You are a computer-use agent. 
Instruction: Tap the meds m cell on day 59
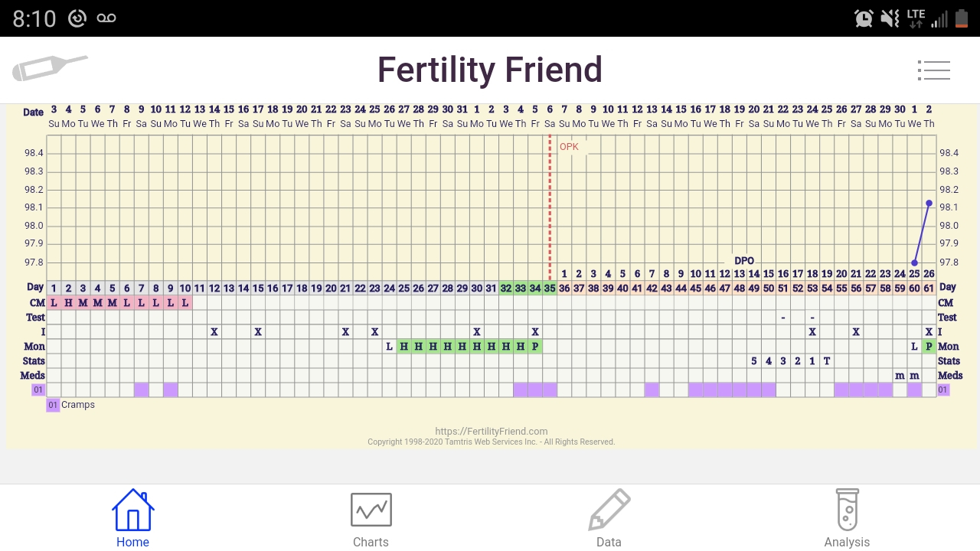(x=900, y=375)
